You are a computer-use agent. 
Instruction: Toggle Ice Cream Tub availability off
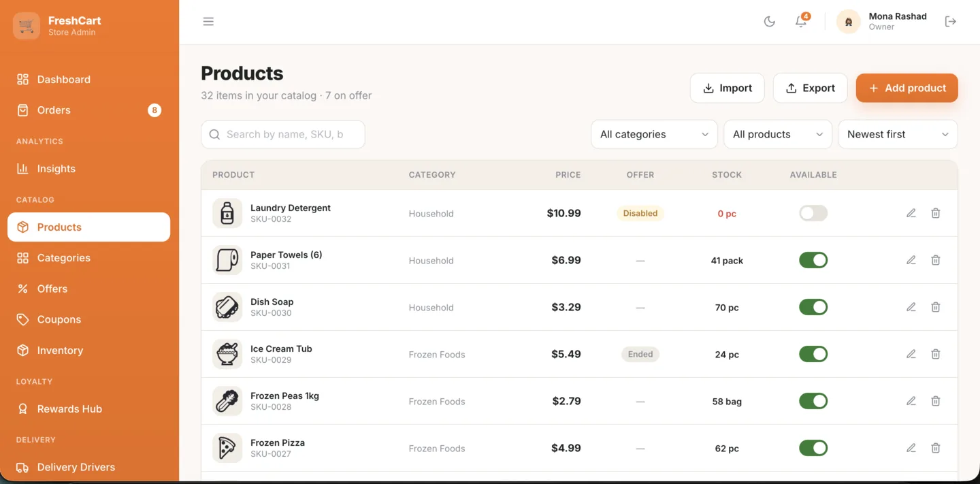813,354
